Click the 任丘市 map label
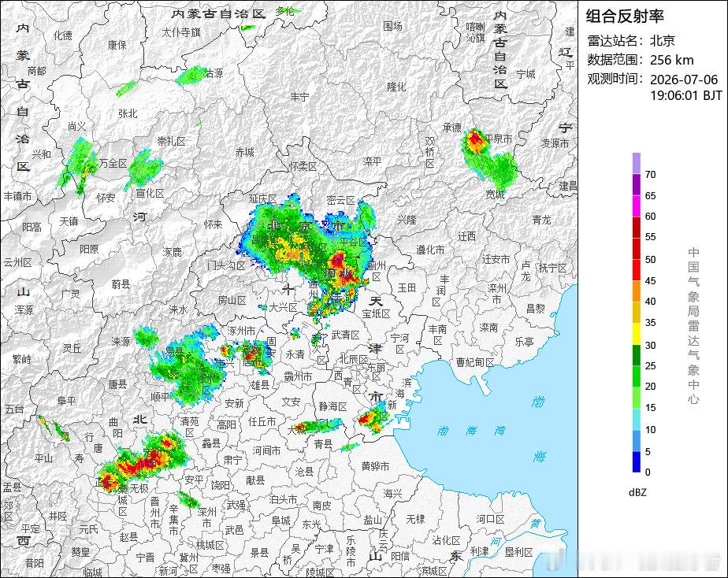 pyautogui.click(x=262, y=421)
